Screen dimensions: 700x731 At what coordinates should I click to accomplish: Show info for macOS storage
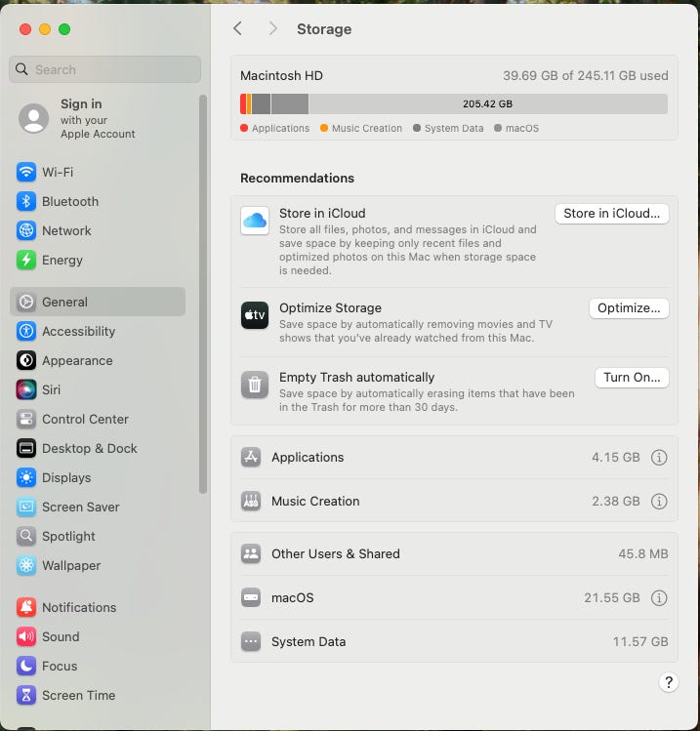coord(658,597)
